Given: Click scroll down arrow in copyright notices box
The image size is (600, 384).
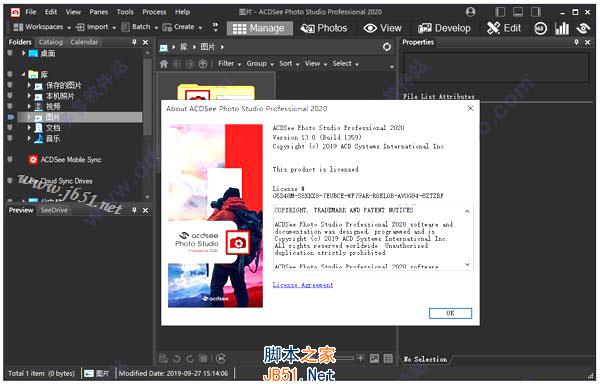Looking at the screenshot, I should [467, 264].
